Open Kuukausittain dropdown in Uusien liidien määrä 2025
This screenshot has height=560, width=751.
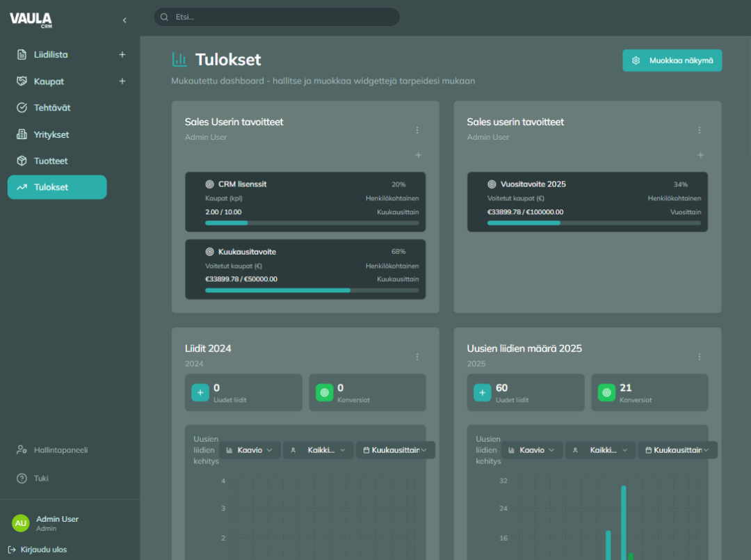677,450
